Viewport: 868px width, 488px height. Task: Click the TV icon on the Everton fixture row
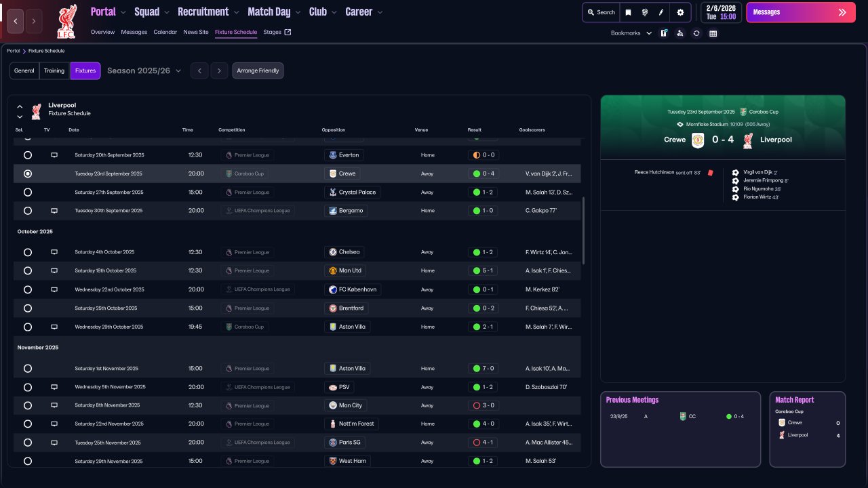click(54, 155)
